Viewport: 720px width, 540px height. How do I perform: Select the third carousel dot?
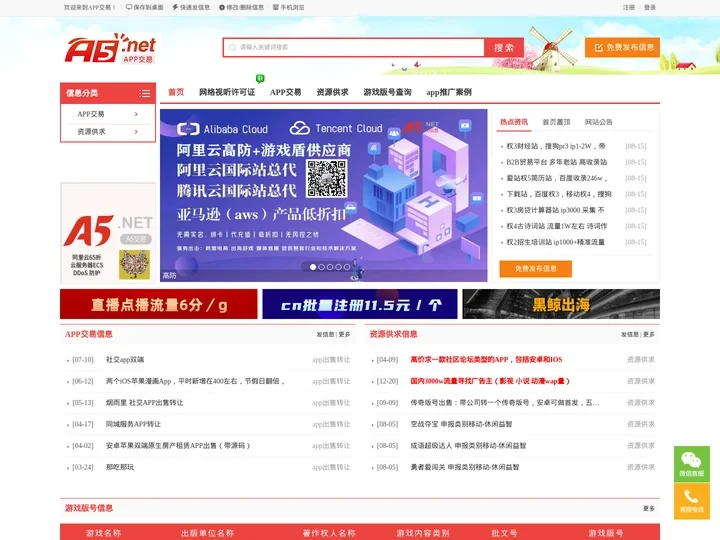click(330, 267)
